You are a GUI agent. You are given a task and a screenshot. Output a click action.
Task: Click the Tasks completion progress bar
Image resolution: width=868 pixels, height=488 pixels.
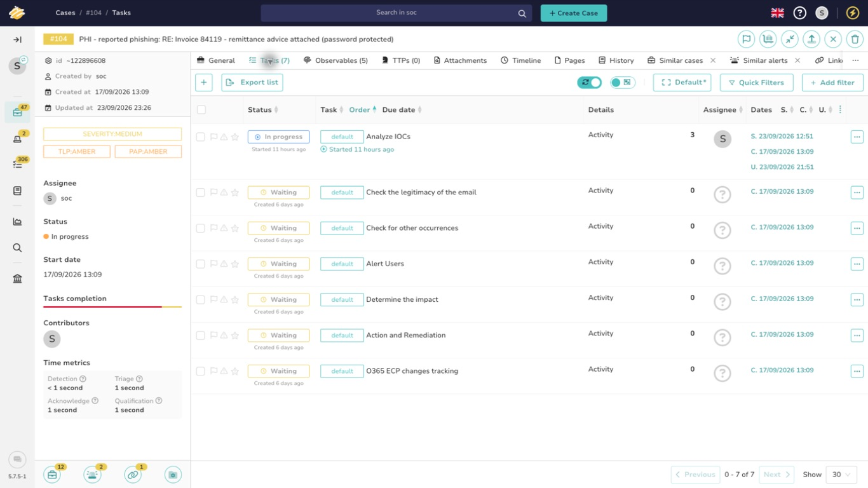tap(112, 307)
